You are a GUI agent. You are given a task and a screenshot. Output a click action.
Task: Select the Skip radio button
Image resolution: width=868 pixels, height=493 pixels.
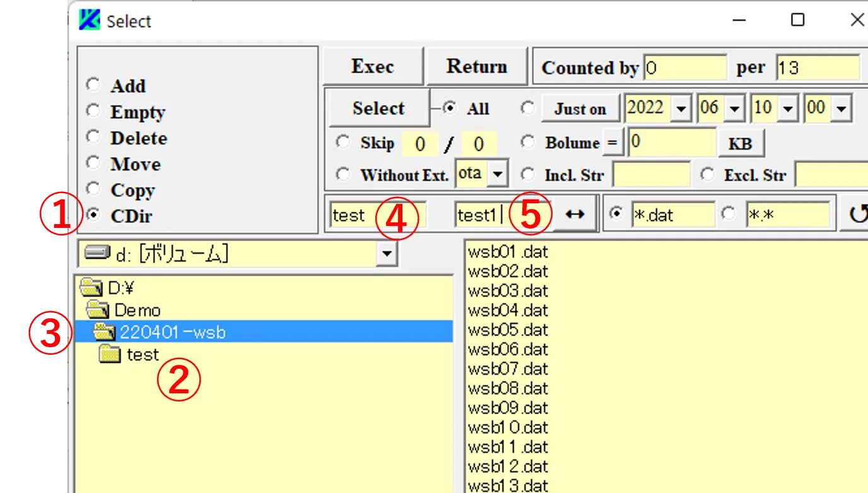click(x=343, y=142)
